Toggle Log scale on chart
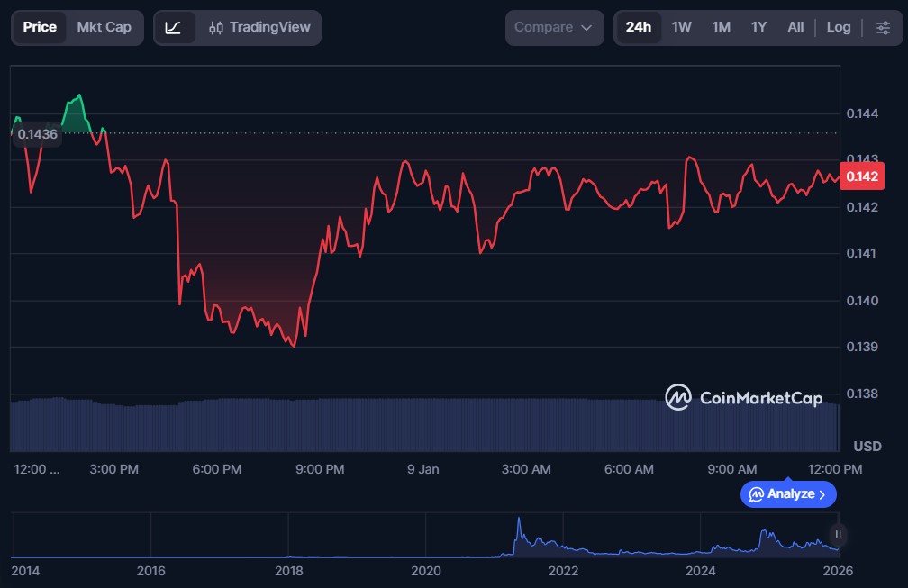Image resolution: width=908 pixels, height=588 pixels. (x=838, y=27)
